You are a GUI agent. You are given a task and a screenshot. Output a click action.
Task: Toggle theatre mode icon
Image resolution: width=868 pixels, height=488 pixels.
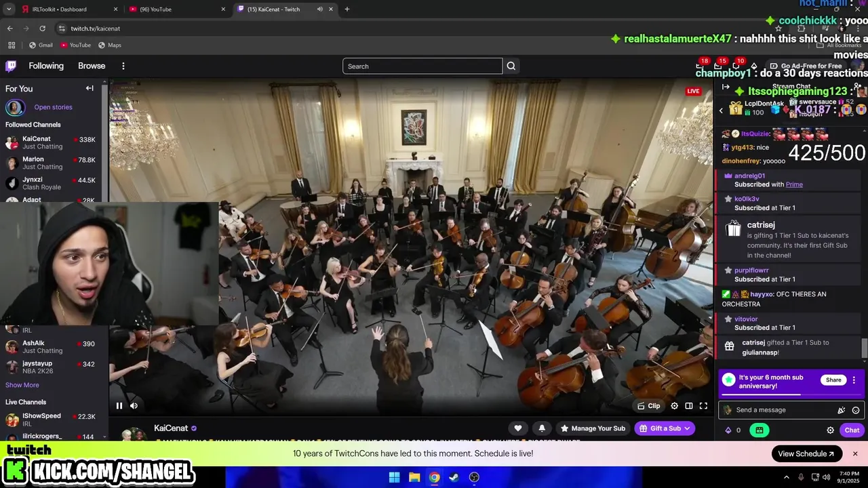(x=689, y=406)
